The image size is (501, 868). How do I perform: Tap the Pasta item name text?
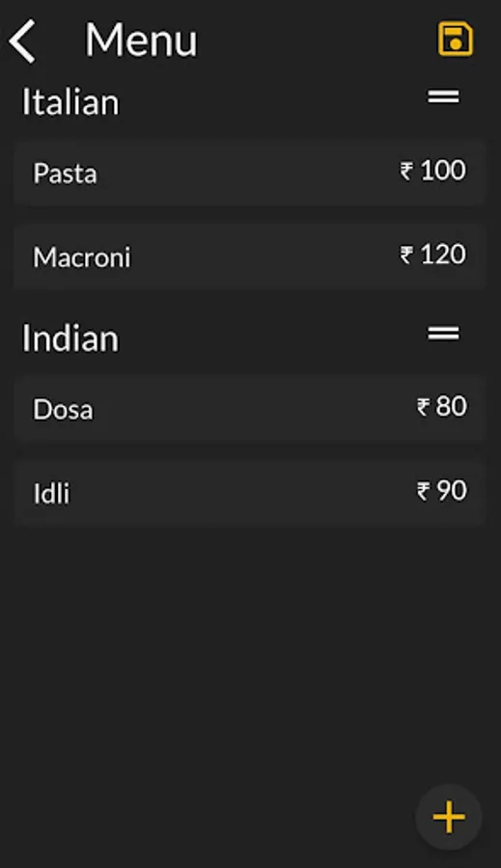click(x=65, y=174)
